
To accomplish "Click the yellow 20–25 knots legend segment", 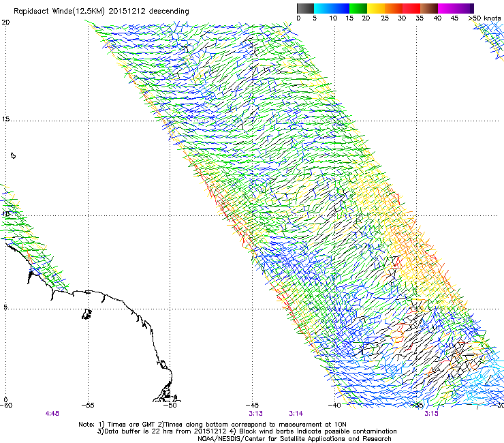I will coord(376,8).
